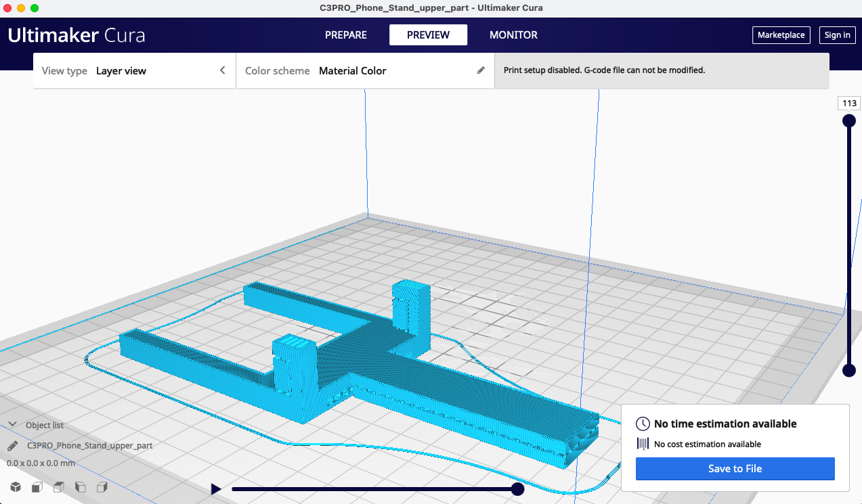Screen dimensions: 862x504
Task: Click the macOS red close button
Action: coord(8,8)
